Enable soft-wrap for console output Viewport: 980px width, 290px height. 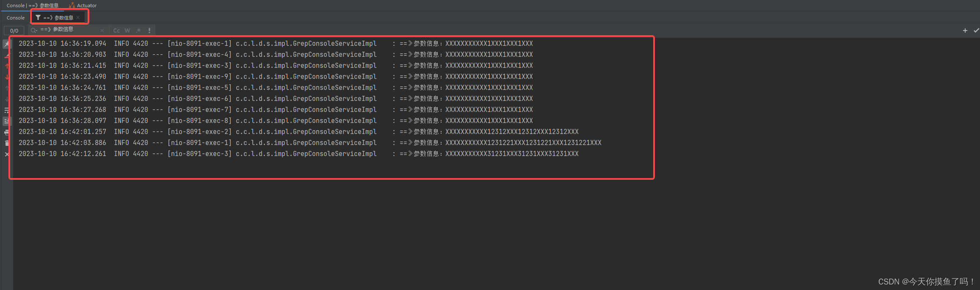(7, 109)
